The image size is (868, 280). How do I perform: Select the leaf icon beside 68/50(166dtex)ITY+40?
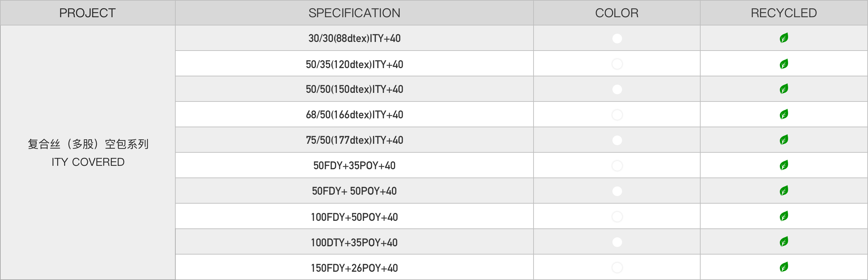click(784, 114)
